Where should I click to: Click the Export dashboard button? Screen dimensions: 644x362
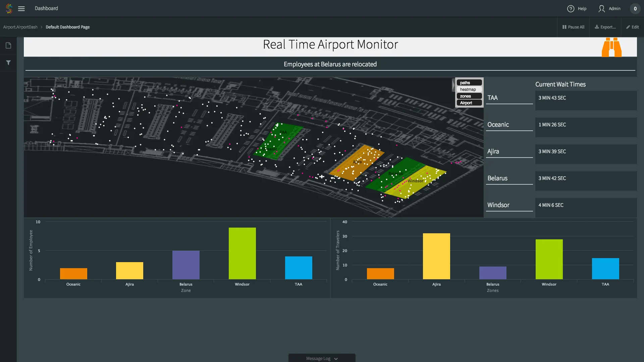click(x=605, y=27)
